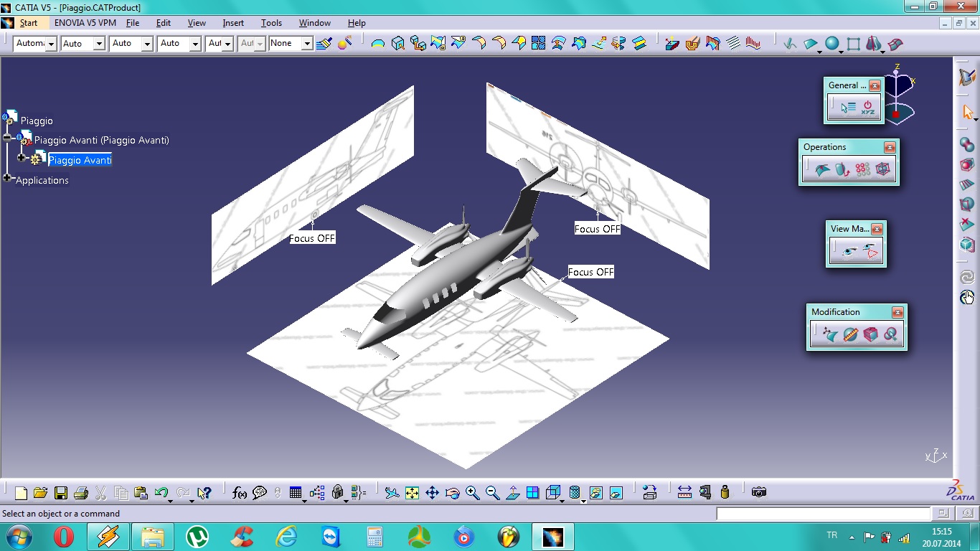Open the View menu
The image size is (980, 551).
pos(197,23)
